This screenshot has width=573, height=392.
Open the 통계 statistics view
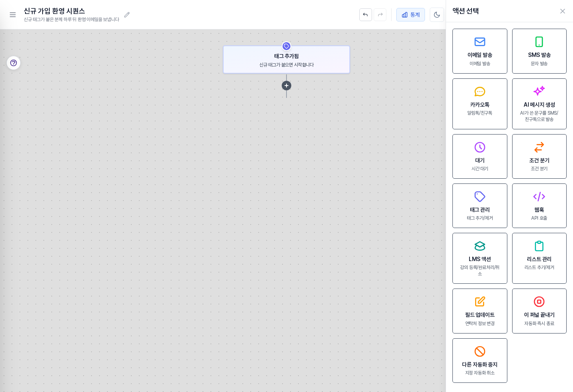pos(411,15)
